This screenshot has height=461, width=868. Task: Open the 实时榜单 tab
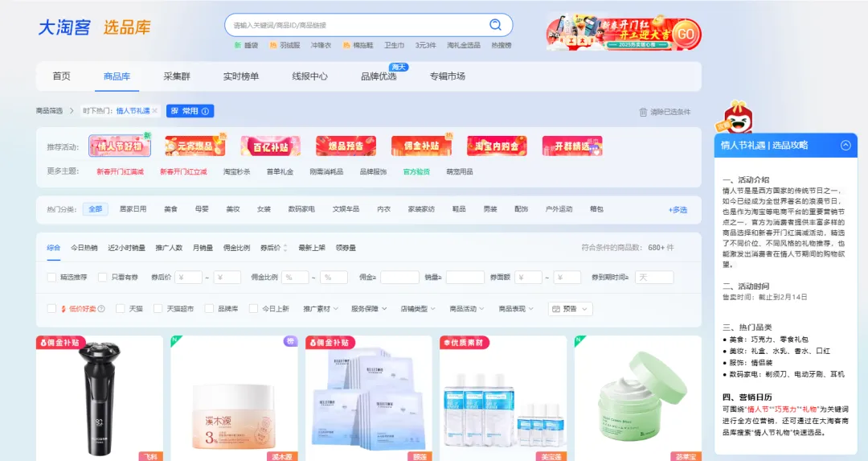click(x=241, y=76)
